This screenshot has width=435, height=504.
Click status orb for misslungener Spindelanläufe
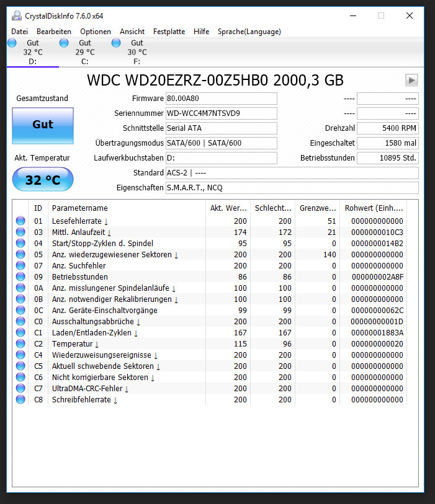click(x=20, y=288)
